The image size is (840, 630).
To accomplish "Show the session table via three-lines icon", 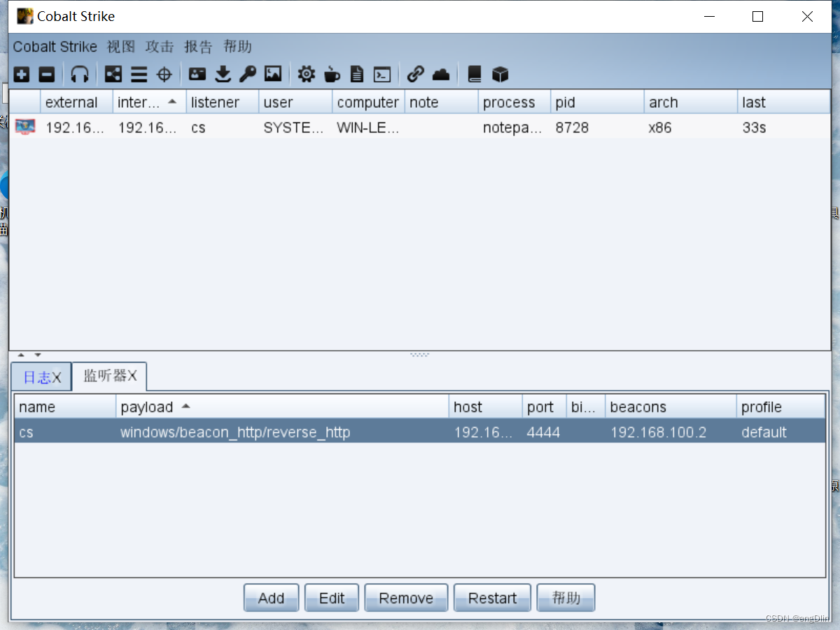I will (x=139, y=73).
